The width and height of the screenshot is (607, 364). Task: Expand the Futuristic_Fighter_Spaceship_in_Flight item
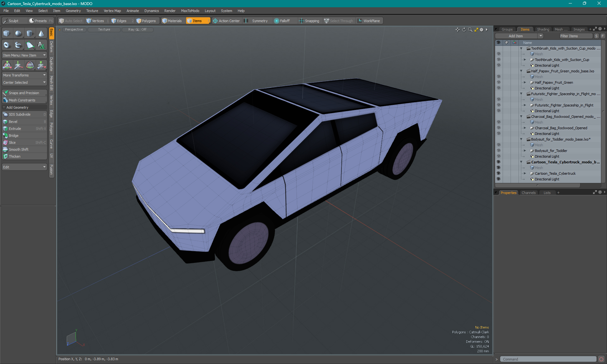[x=525, y=105]
